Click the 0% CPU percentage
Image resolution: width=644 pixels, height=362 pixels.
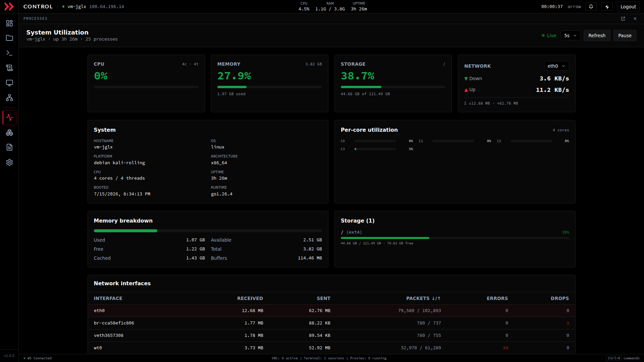point(101,76)
